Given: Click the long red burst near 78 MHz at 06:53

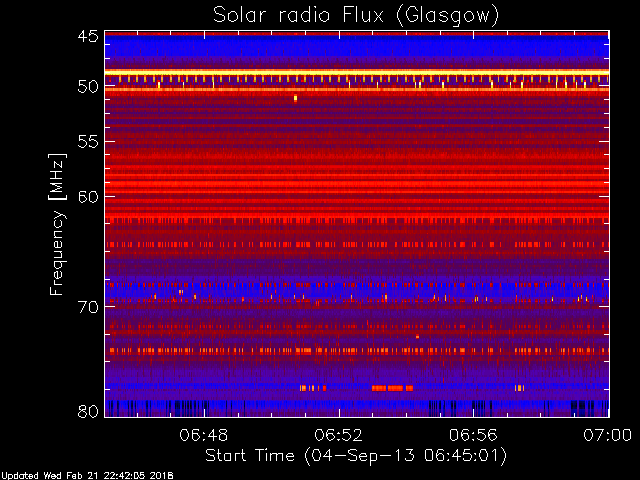Looking at the screenshot, I should coord(392,388).
